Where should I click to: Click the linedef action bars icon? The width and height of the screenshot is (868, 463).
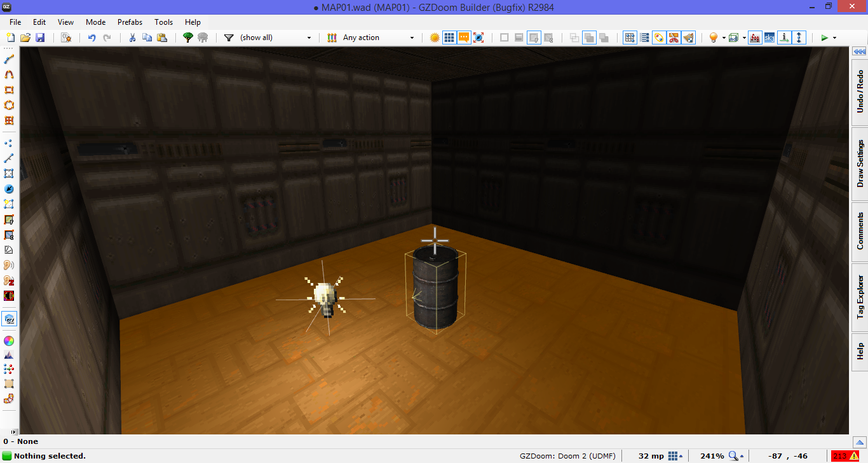tap(332, 38)
